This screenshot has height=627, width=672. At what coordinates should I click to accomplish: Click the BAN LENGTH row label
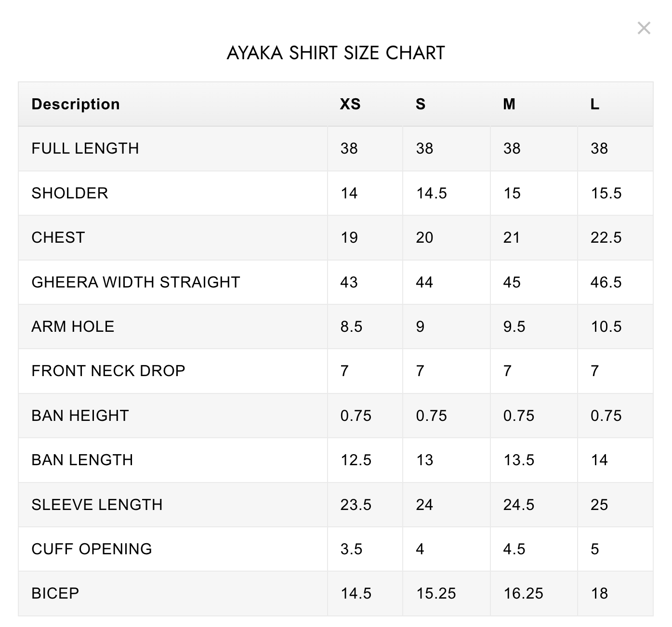(x=82, y=460)
